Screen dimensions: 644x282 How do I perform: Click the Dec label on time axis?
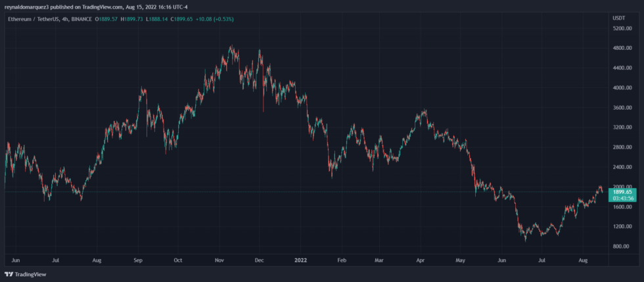pos(258,260)
